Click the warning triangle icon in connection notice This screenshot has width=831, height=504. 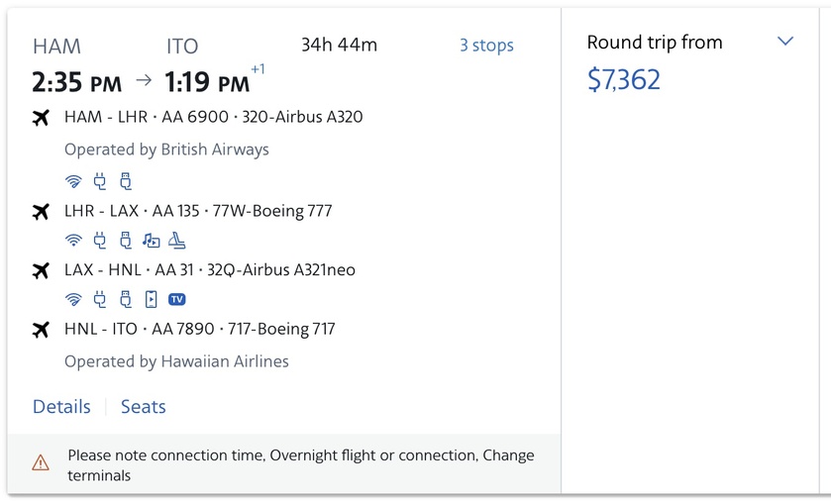(x=40, y=462)
